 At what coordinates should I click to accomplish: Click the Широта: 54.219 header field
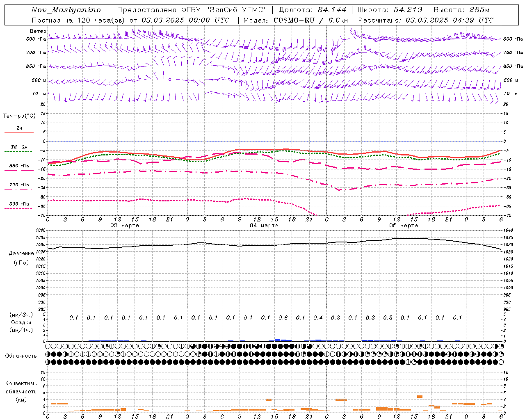[390, 10]
